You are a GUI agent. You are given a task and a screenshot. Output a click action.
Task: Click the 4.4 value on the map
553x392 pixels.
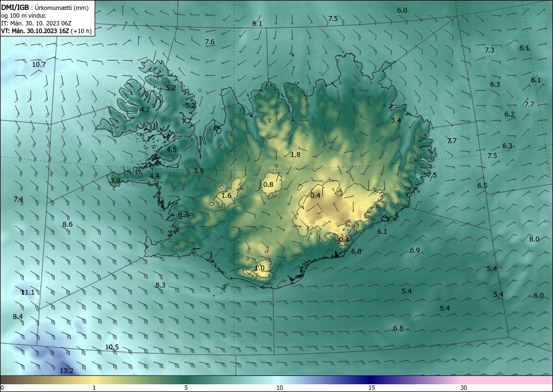click(154, 176)
